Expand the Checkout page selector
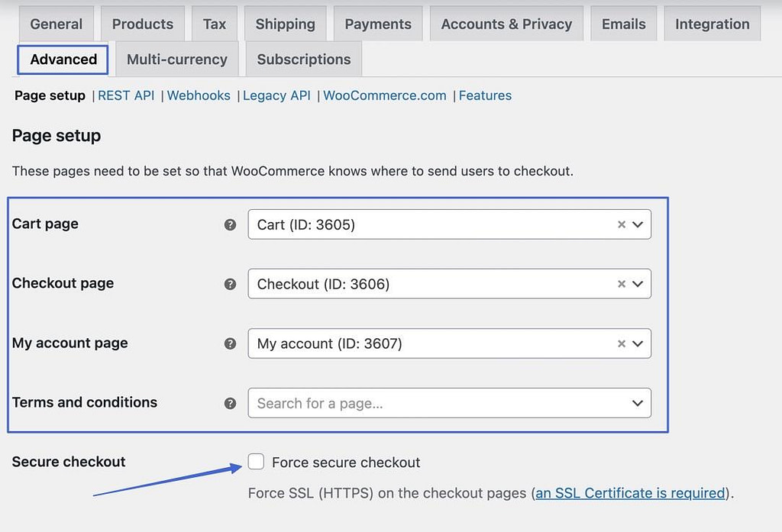782x532 pixels. (638, 283)
